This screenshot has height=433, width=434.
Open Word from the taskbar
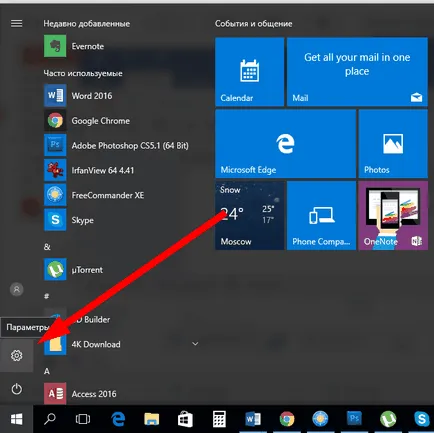click(253, 419)
